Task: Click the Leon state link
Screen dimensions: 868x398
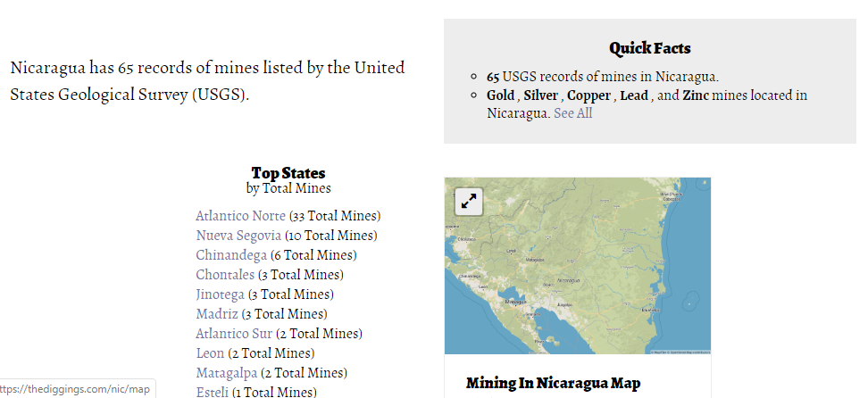Action: [210, 353]
